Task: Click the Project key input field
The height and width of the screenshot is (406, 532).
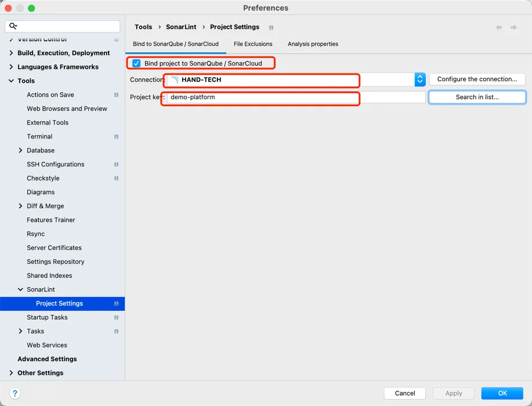Action: click(296, 97)
